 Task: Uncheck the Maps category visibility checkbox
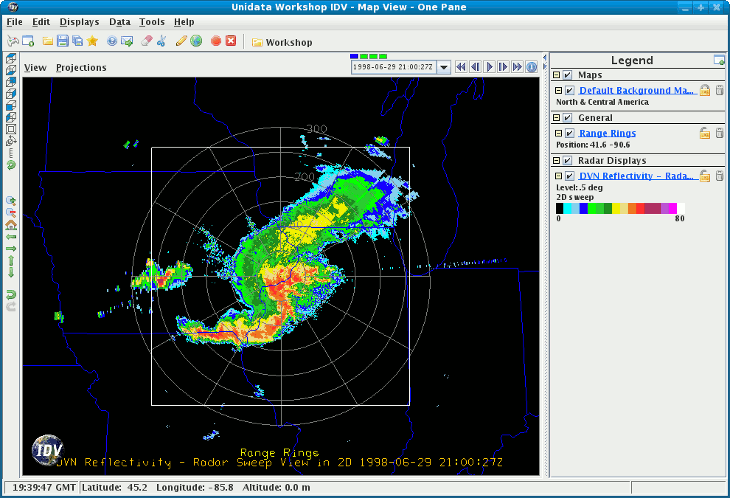568,75
